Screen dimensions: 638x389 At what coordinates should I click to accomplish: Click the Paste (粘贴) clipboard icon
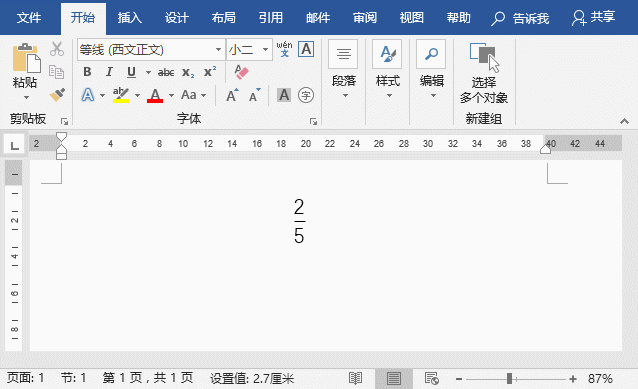click(x=26, y=58)
